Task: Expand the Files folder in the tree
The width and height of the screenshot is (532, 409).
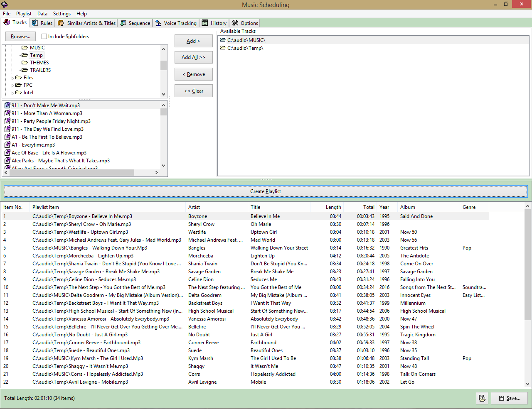Action: coord(12,77)
